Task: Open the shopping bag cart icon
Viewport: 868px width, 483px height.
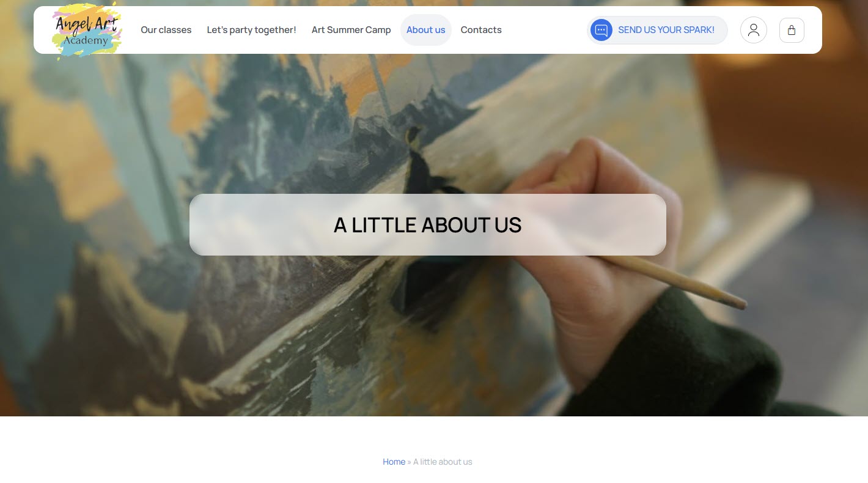Action: (x=792, y=30)
